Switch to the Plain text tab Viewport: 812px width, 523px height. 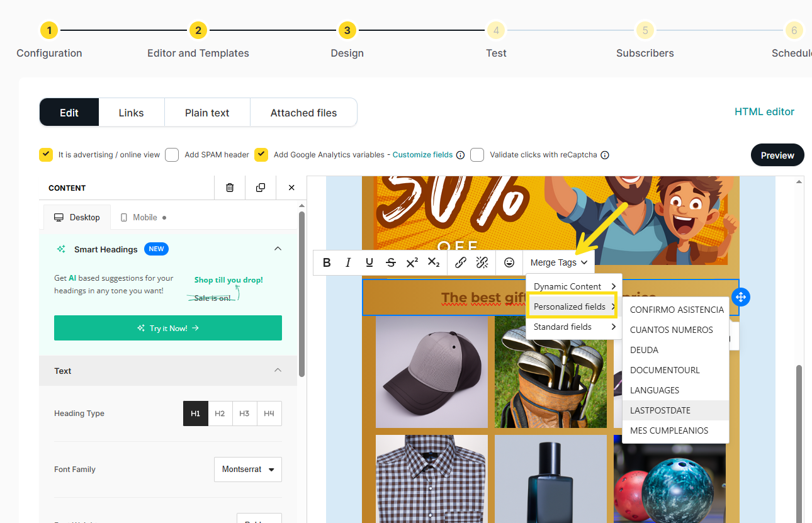click(207, 113)
